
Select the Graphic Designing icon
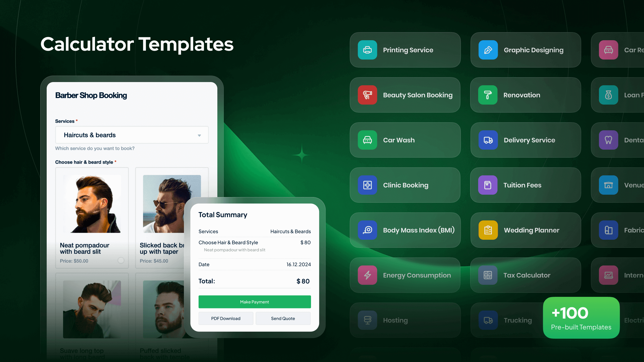tap(486, 50)
